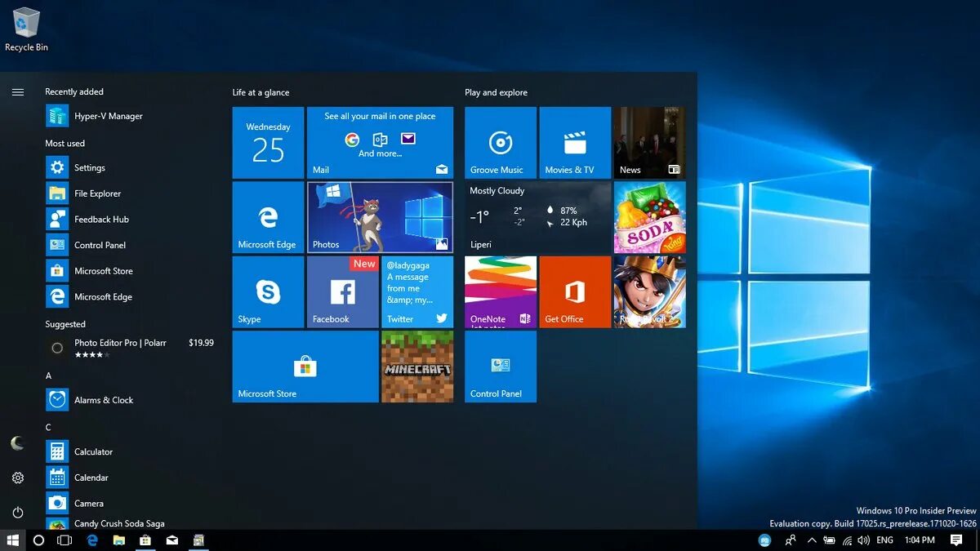Viewport: 980px width, 551px height.
Task: Open the Camera app
Action: (x=131, y=504)
